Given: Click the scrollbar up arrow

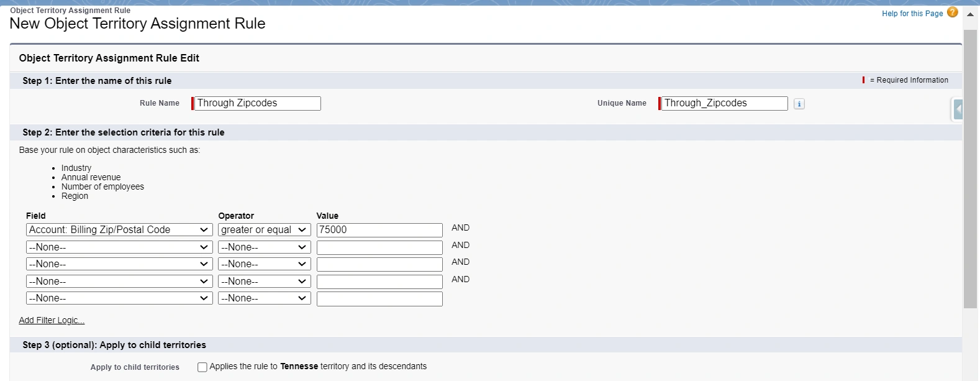Looking at the screenshot, I should (970, 14).
